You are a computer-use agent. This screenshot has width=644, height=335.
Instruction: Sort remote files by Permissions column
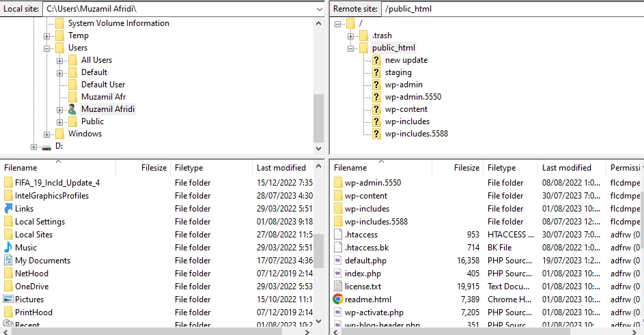click(625, 168)
